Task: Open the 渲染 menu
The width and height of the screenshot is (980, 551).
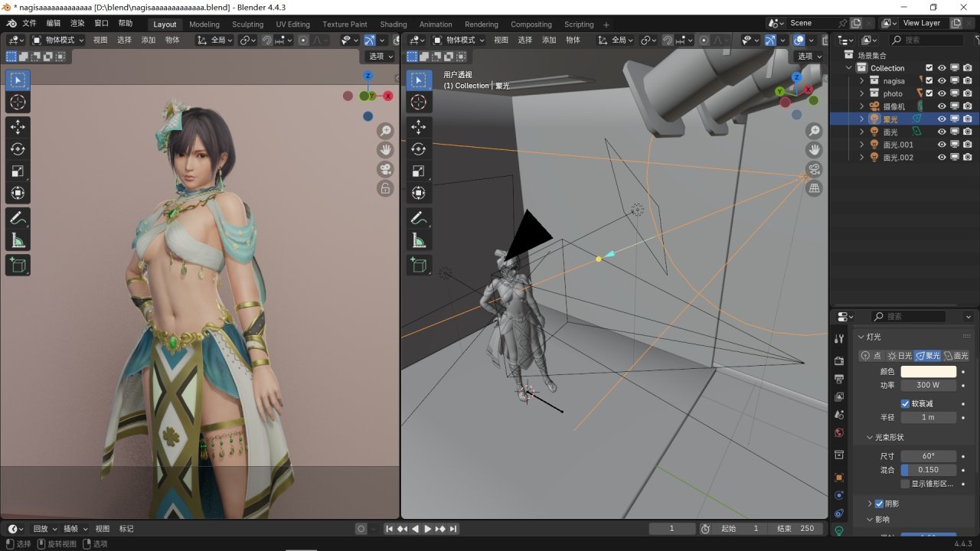Action: pyautogui.click(x=77, y=24)
